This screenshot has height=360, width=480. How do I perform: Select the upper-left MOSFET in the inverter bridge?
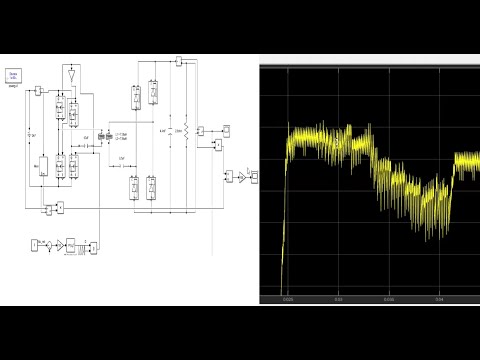(60, 107)
